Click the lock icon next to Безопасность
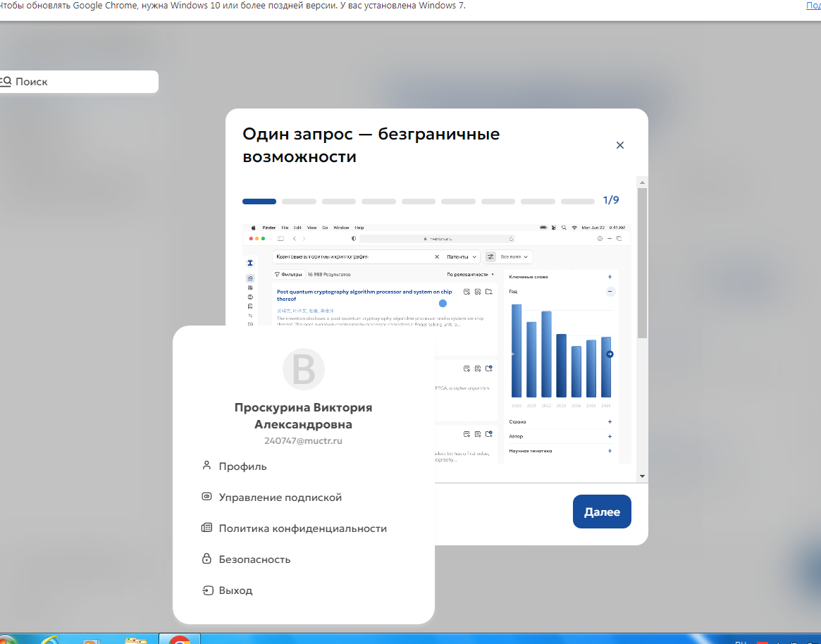821x644 pixels. pos(206,558)
